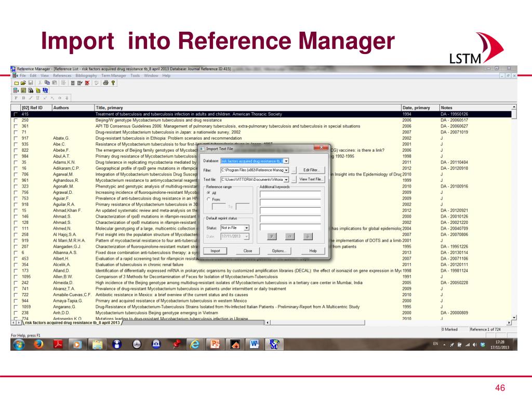Viewport: 532px width, 399px height.
Task: Select the All reference range radio button
Action: tap(209, 193)
